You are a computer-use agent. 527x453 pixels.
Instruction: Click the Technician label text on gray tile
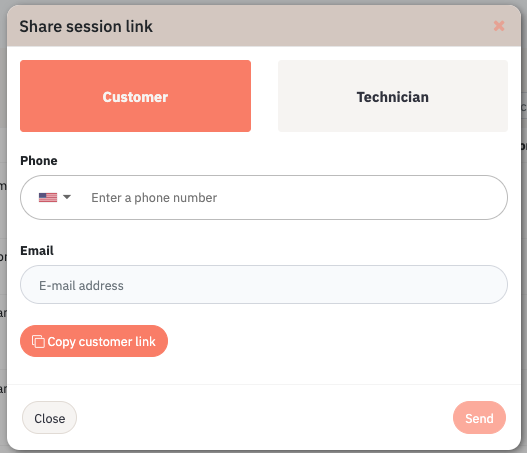393,97
